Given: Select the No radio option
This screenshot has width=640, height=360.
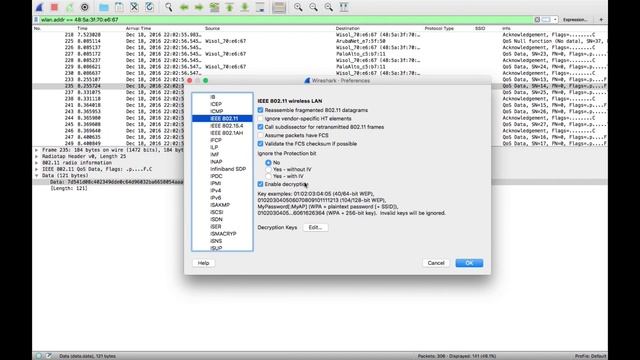Looking at the screenshot, I should pyautogui.click(x=268, y=162).
